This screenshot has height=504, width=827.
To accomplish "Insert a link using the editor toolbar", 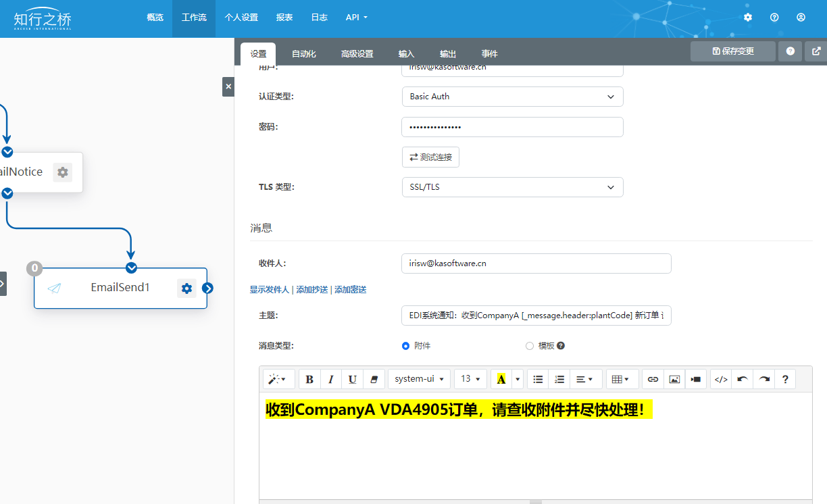I will [x=653, y=380].
